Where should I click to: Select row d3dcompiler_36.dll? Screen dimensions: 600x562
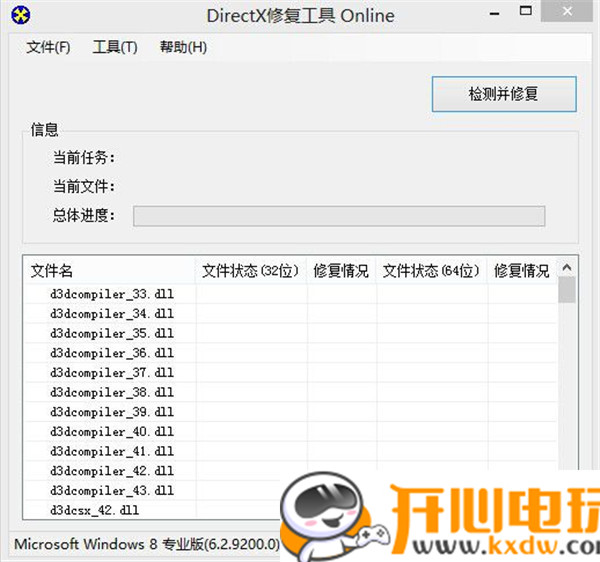291,353
